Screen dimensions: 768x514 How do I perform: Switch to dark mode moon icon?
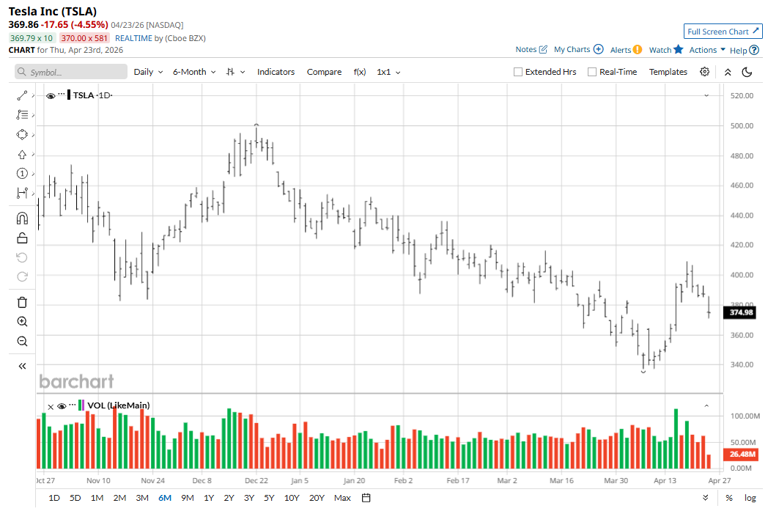click(747, 72)
